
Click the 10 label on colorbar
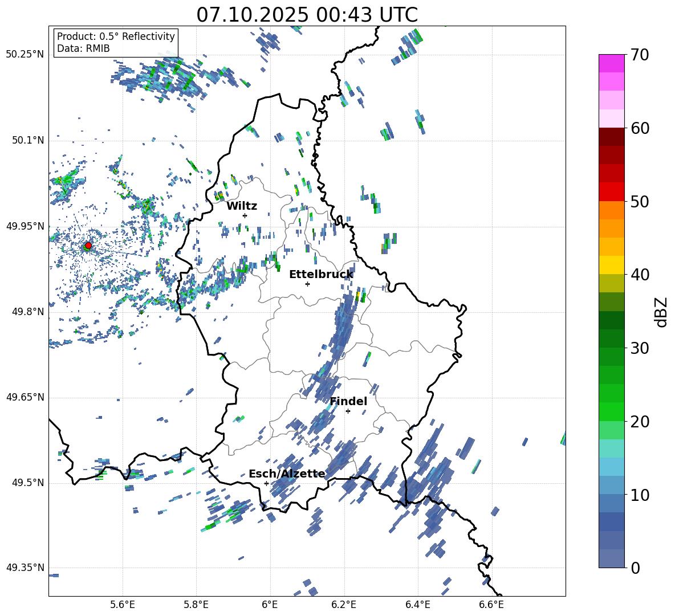[640, 495]
